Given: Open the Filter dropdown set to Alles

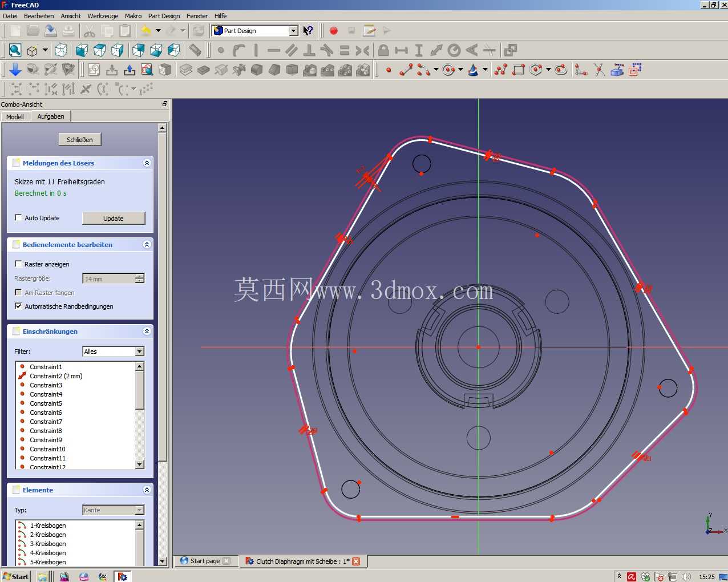Looking at the screenshot, I should (x=114, y=351).
